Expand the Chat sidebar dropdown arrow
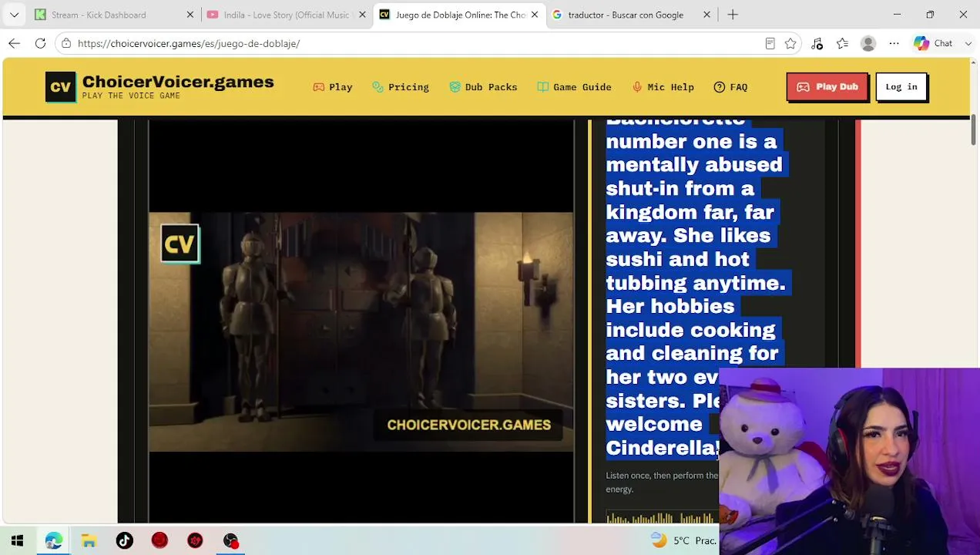Screen dimensions: 980x555 coord(968,43)
